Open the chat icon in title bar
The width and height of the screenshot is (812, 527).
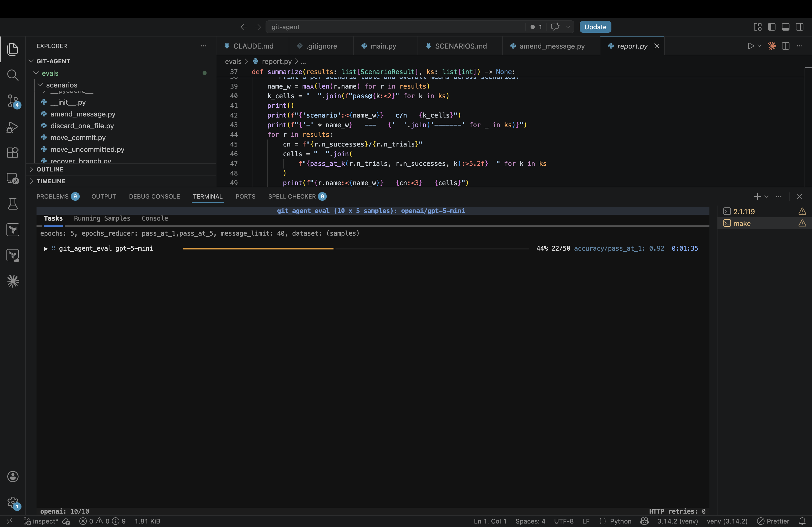pos(555,27)
